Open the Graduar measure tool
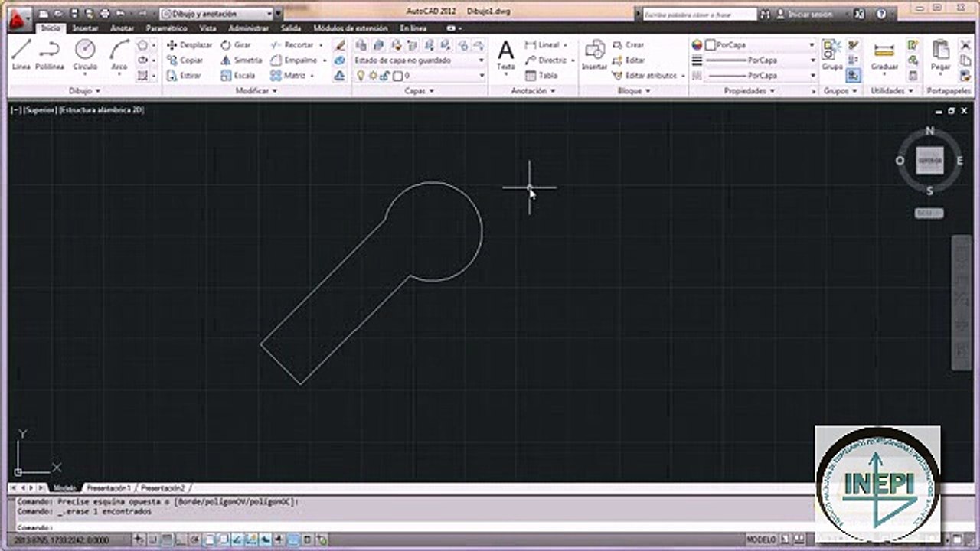This screenshot has width=980, height=551. (x=884, y=57)
